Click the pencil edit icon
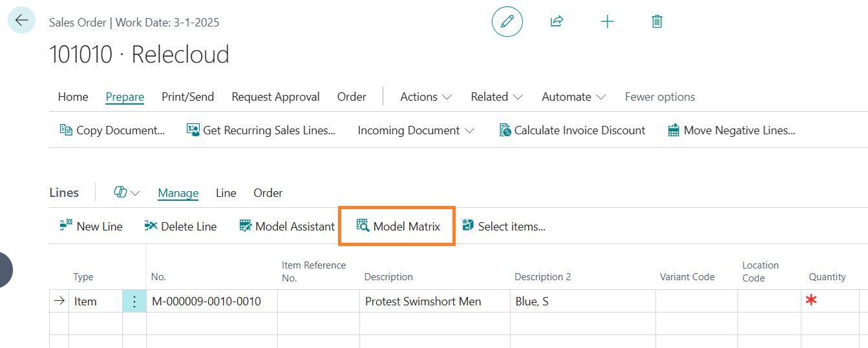868x348 pixels. tap(507, 21)
